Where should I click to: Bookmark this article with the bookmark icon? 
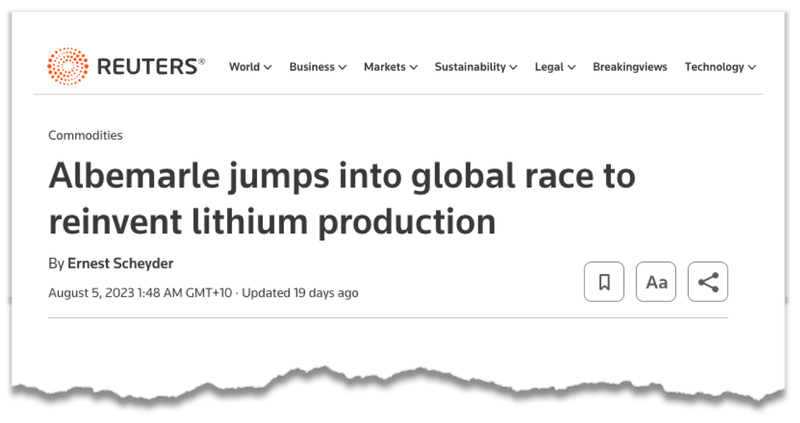point(604,282)
